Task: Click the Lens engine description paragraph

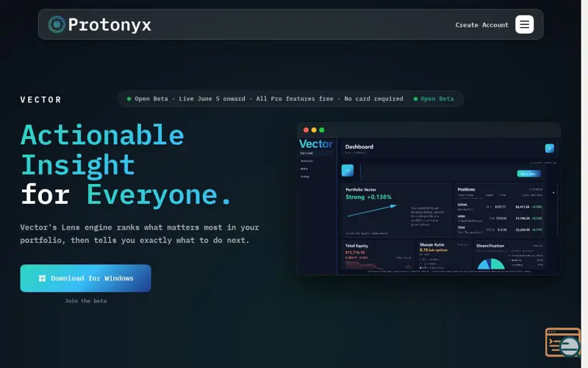Action: 140,233
